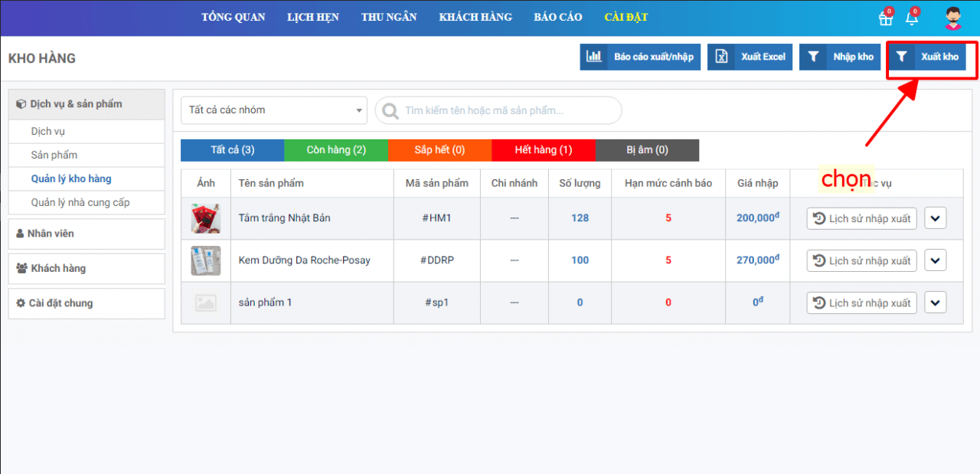
Task: Click the product search input field
Action: (x=505, y=111)
